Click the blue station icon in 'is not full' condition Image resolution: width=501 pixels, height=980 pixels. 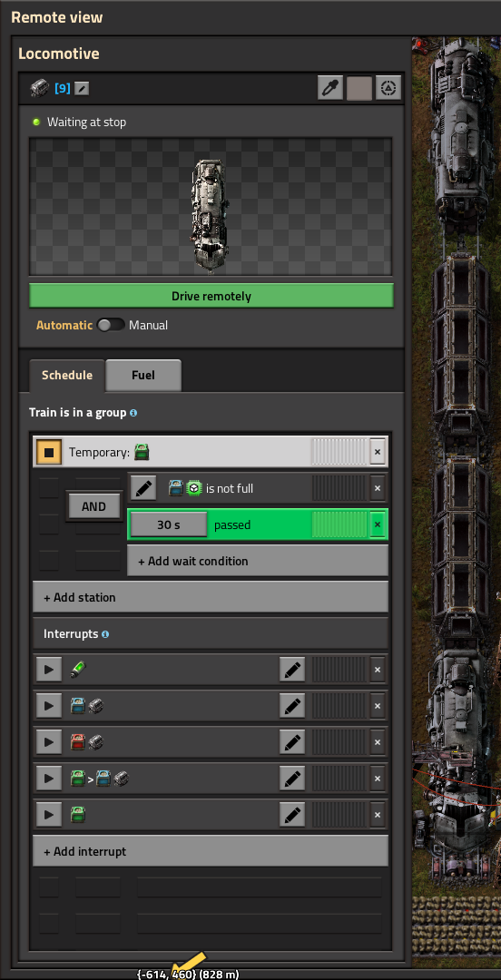pyautogui.click(x=176, y=488)
